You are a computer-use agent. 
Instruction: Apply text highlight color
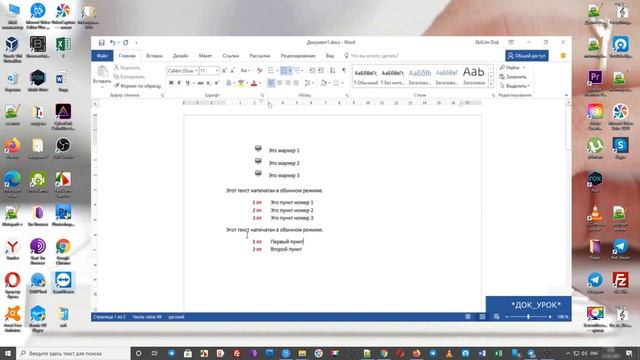coord(241,83)
